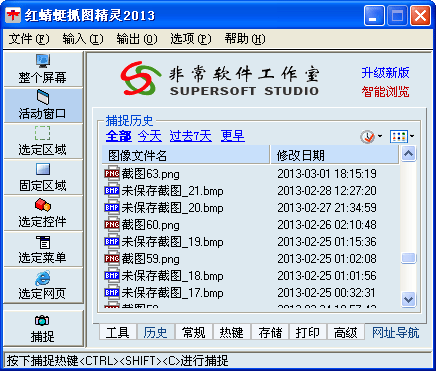Switch to the 存储 tab
The image size is (436, 371).
(x=270, y=333)
